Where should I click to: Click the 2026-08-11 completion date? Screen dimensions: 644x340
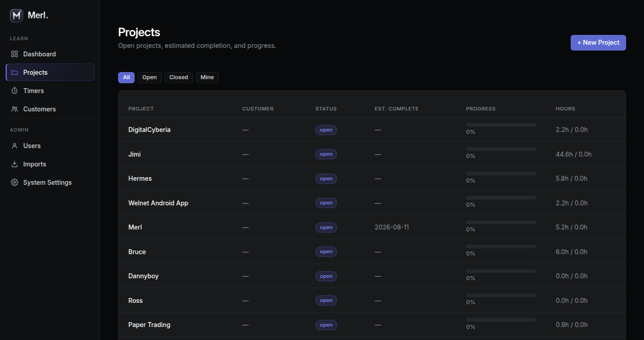[392, 227]
